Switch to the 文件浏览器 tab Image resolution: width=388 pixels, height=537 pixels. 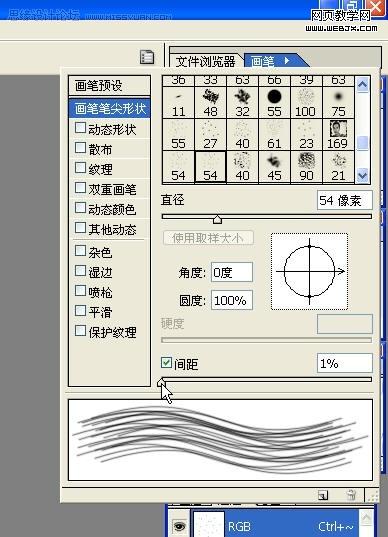click(205, 61)
